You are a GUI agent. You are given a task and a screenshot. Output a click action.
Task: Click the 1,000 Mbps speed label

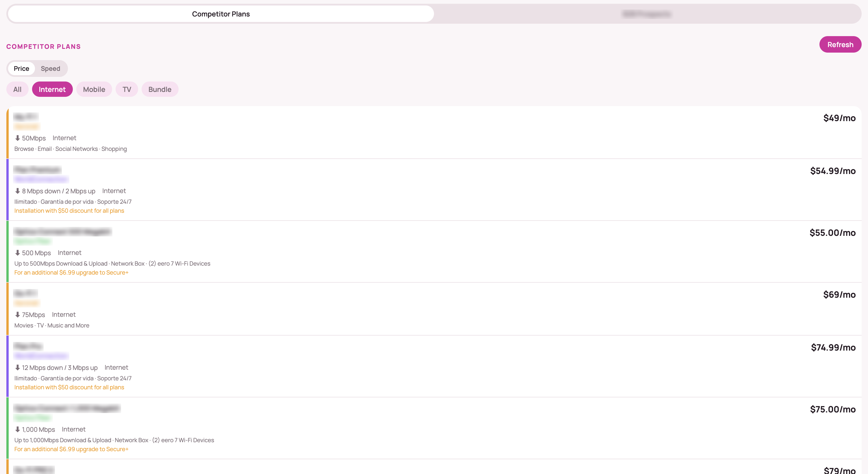click(x=38, y=429)
